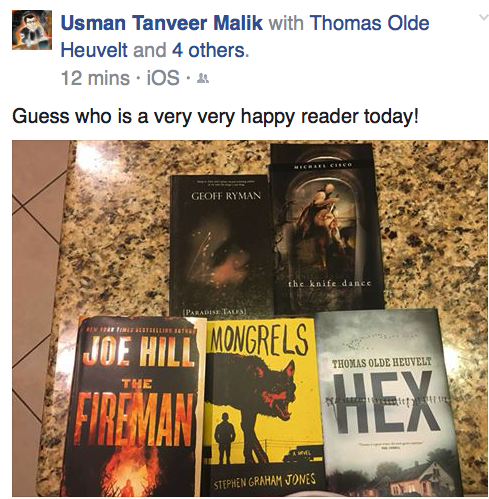Click the iOS source link
The image size is (489, 499).
point(163,78)
